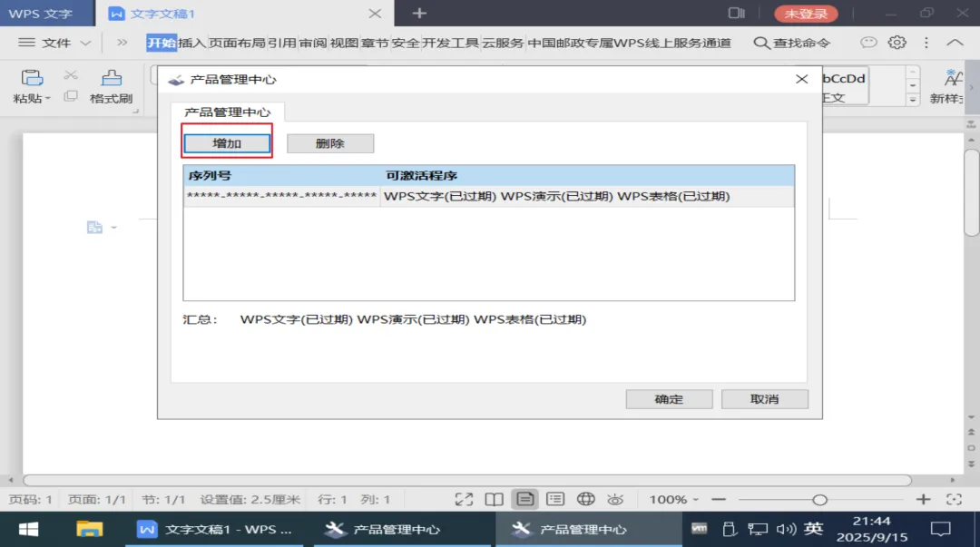The height and width of the screenshot is (547, 980).
Task: Click the 新样式 icon
Action: click(x=953, y=78)
